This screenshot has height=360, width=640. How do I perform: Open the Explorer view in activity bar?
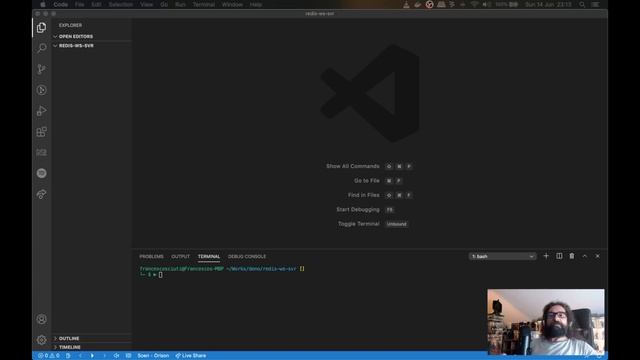[x=41, y=27]
